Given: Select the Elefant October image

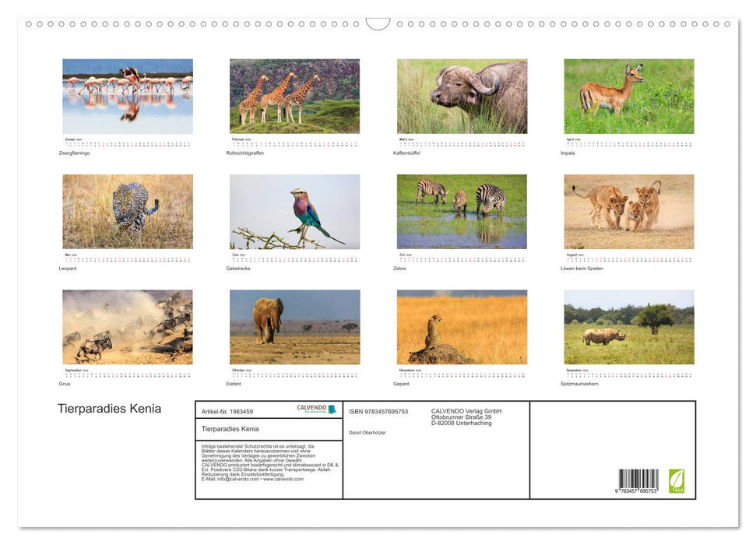Looking at the screenshot, I should [x=294, y=327].
